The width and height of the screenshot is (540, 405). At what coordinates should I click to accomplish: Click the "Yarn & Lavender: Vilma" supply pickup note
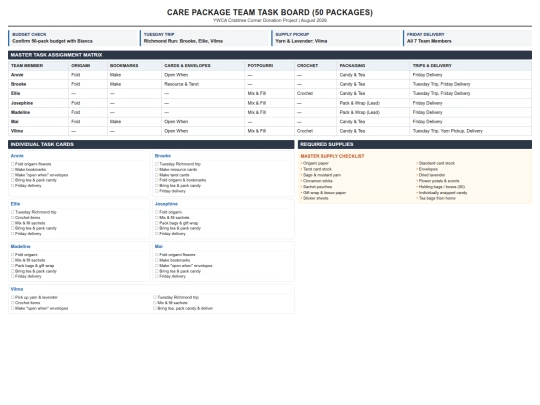pos(301,41)
